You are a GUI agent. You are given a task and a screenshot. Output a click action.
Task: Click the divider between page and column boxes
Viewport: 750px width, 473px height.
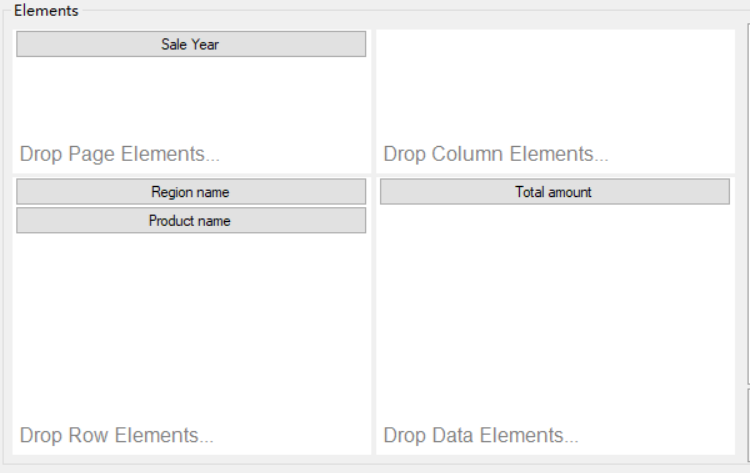click(x=374, y=101)
